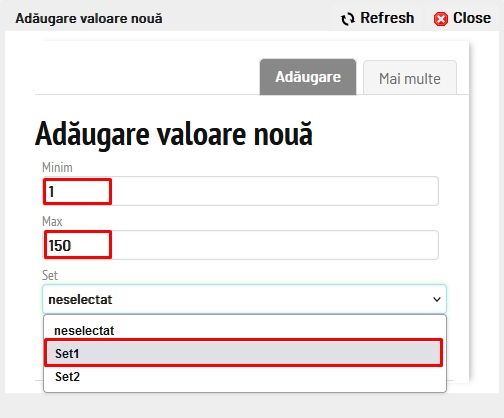The width and height of the screenshot is (504, 418).
Task: Click the Max field label
Action: [x=52, y=221]
